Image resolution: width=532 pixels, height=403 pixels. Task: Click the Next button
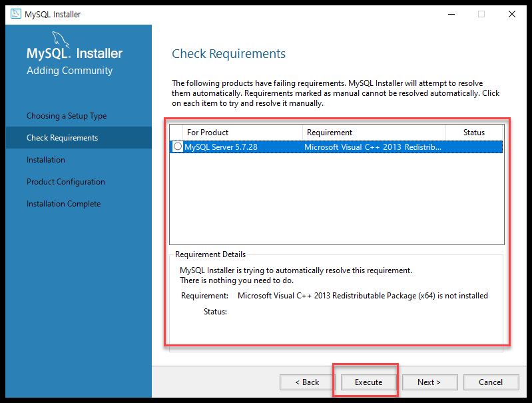[x=429, y=382]
